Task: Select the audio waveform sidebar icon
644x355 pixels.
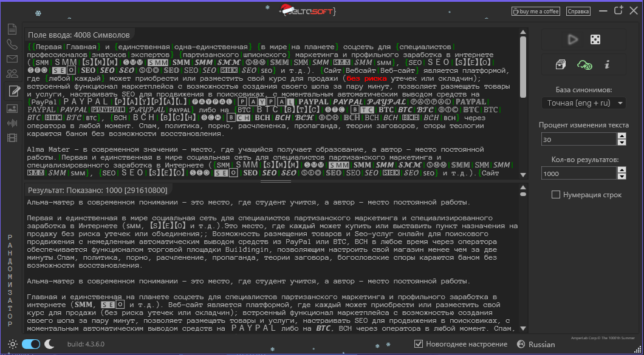Action: pos(12,123)
